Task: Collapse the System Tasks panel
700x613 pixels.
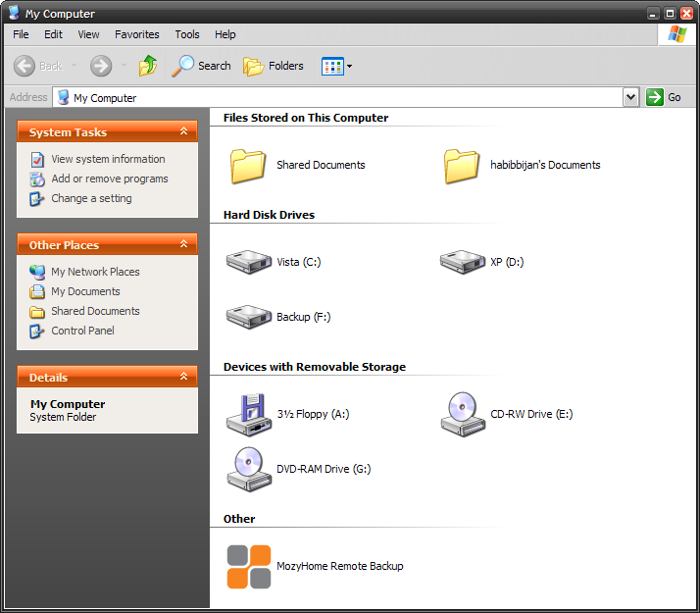Action: (x=184, y=130)
